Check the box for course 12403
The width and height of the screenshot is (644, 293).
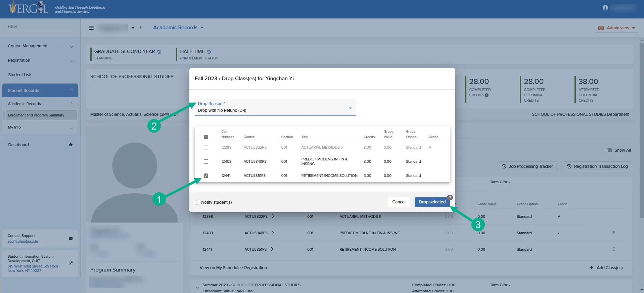[206, 161]
